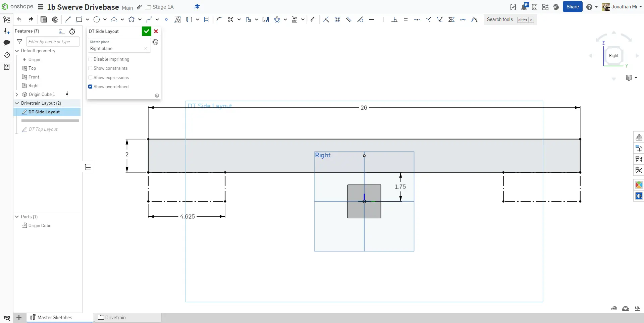Select the Sketch fillet tool
This screenshot has width=644, height=323.
(x=219, y=19)
